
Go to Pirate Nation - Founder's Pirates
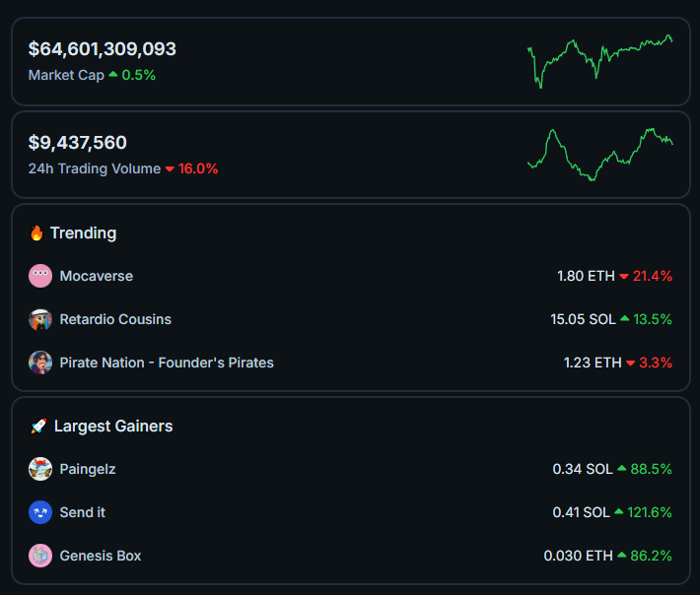pyautogui.click(x=167, y=363)
